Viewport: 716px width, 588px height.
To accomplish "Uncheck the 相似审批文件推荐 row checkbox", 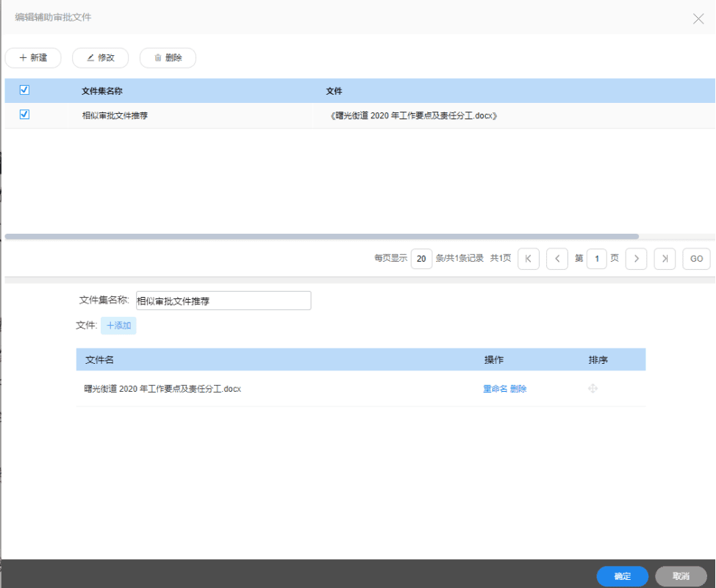I will point(25,115).
